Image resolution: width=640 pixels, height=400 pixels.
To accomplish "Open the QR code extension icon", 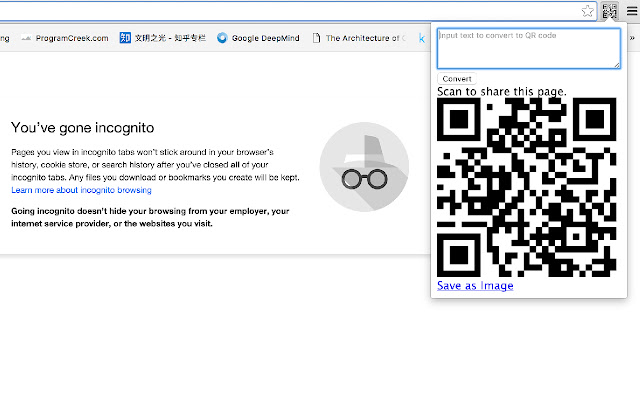I will click(610, 11).
